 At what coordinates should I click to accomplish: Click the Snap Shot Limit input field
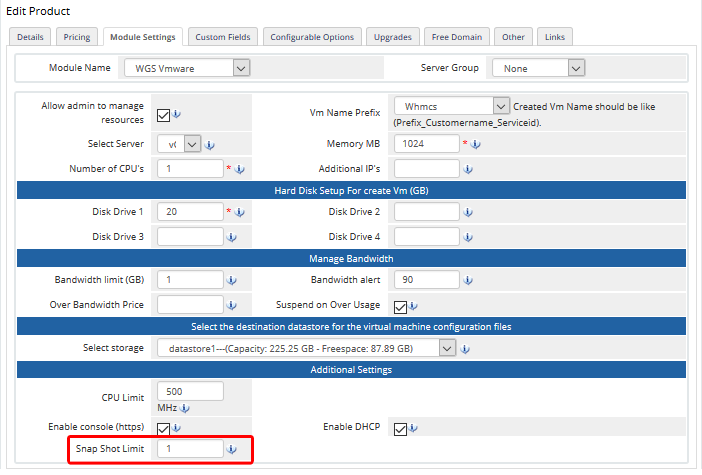tap(190, 449)
